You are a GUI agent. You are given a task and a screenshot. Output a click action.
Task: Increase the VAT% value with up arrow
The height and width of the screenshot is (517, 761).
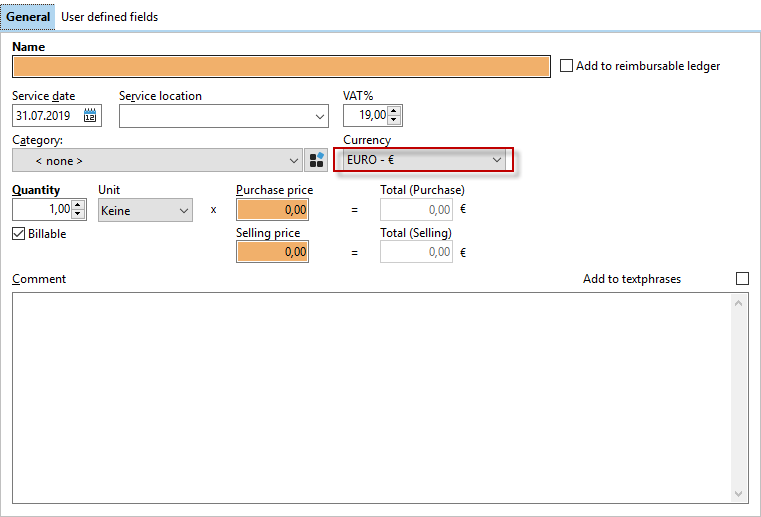click(394, 111)
